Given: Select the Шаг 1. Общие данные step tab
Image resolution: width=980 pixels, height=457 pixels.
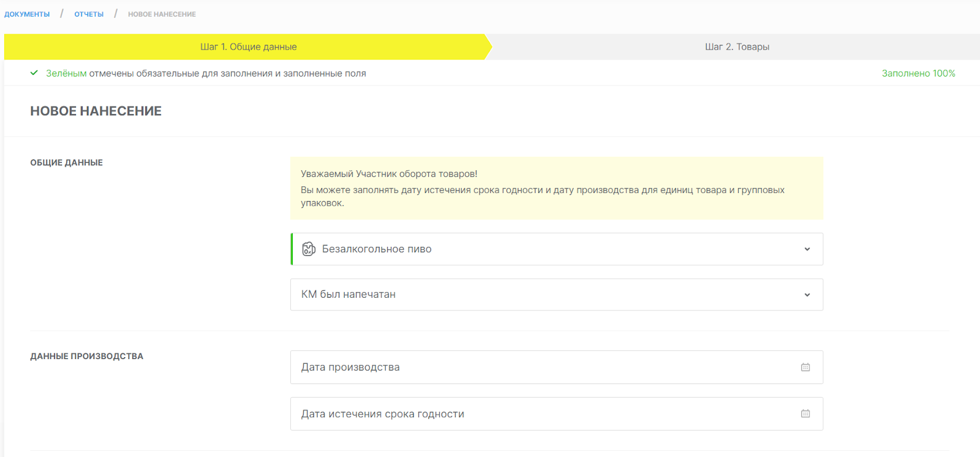Looking at the screenshot, I should [x=248, y=47].
